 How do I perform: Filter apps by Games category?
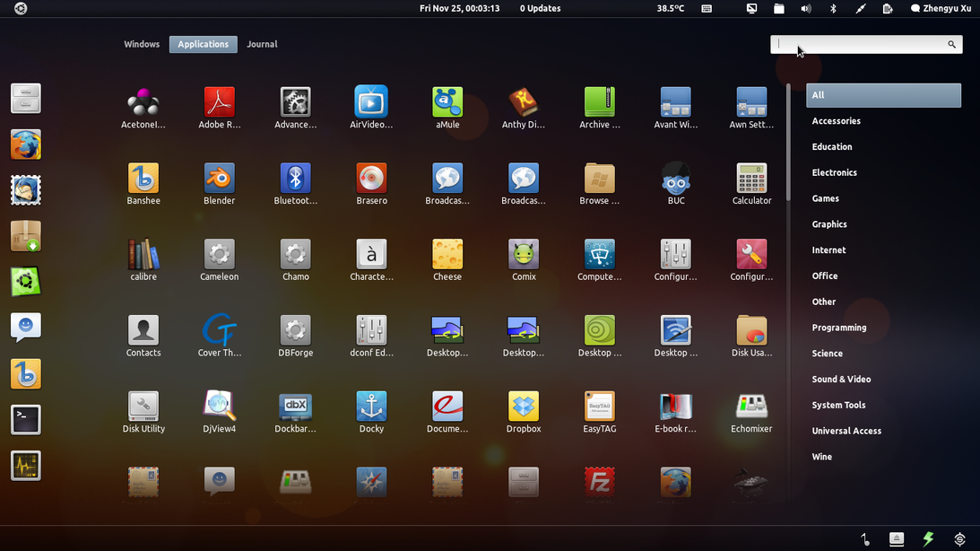point(826,198)
